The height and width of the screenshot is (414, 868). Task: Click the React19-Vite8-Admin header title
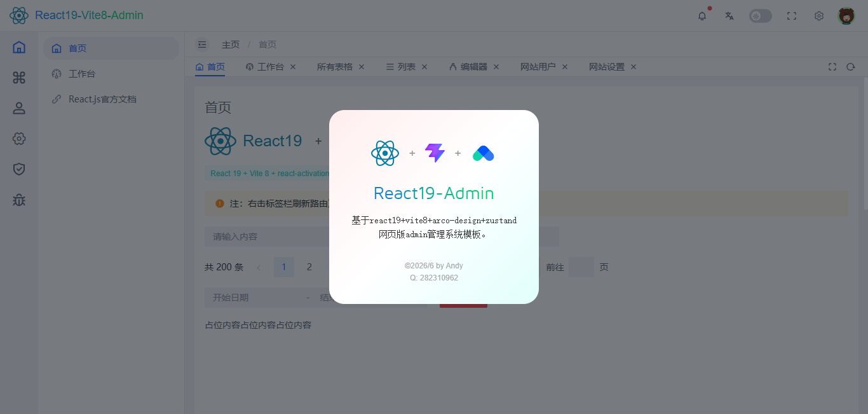(89, 15)
